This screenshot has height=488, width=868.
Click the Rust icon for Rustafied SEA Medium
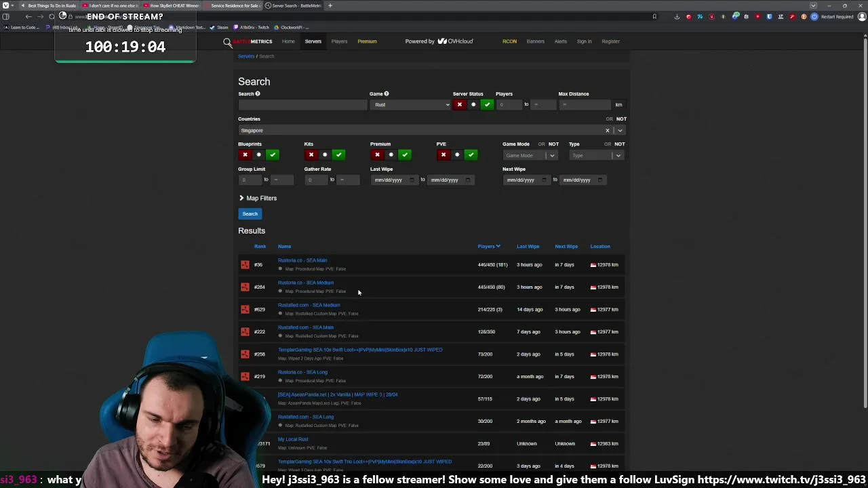[x=245, y=309]
